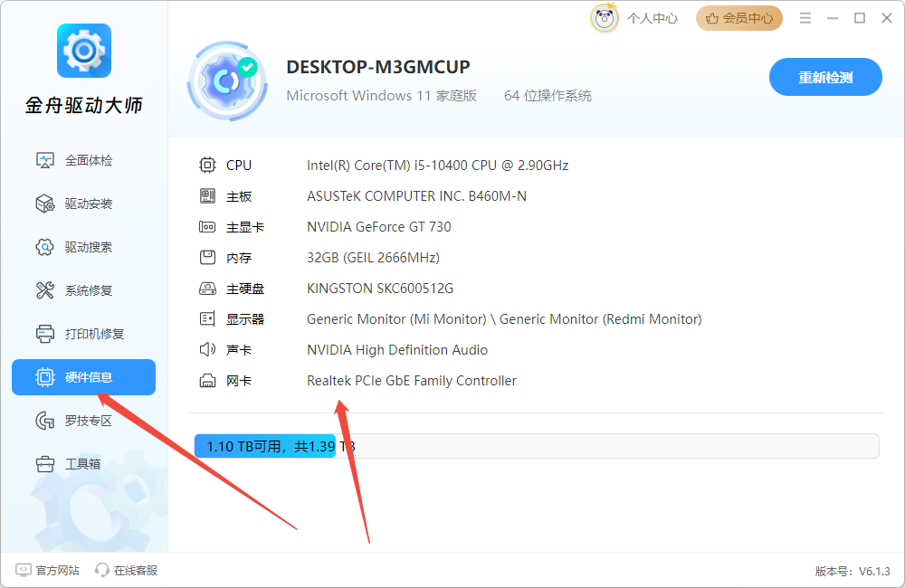Select 硬件信息 in the sidebar
Screen dimensions: 905x588
coord(83,377)
